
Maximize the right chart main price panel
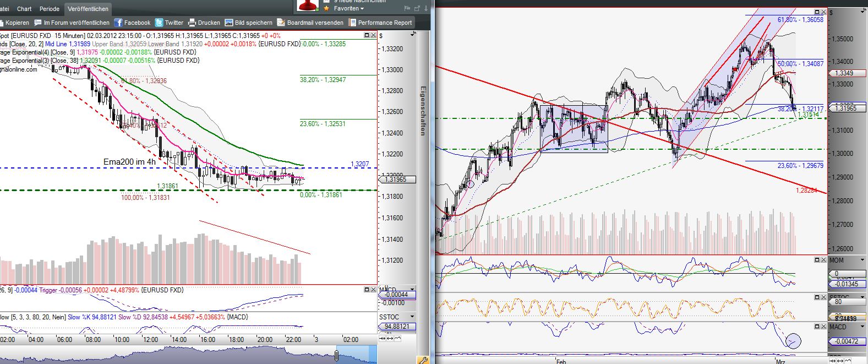[x=817, y=12]
